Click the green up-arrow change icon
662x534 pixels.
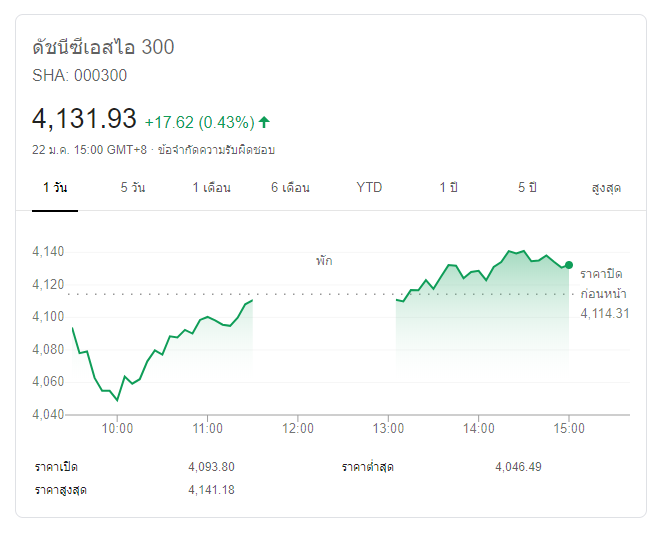point(264,122)
